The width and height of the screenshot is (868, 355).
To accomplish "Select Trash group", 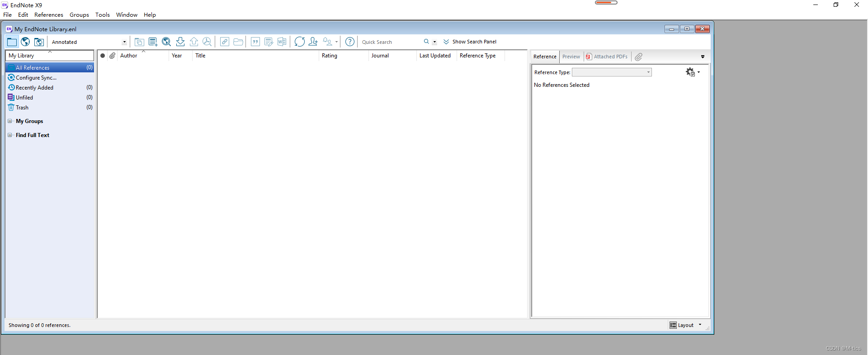I will coord(50,108).
